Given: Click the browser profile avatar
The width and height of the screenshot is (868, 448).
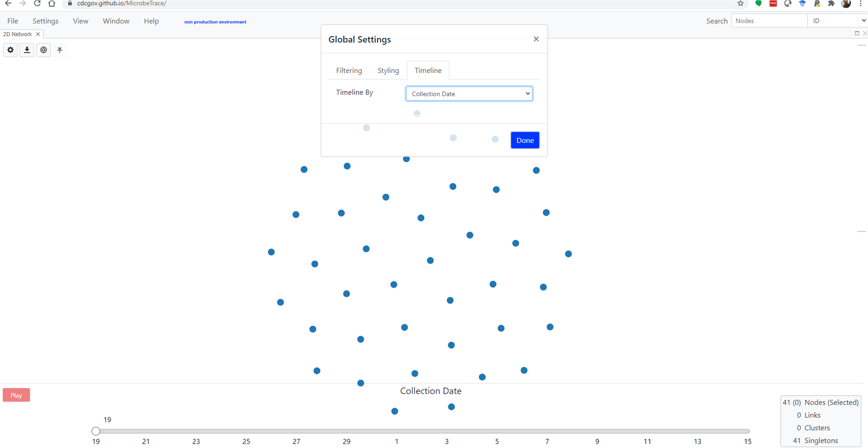Looking at the screenshot, I should pos(846,4).
